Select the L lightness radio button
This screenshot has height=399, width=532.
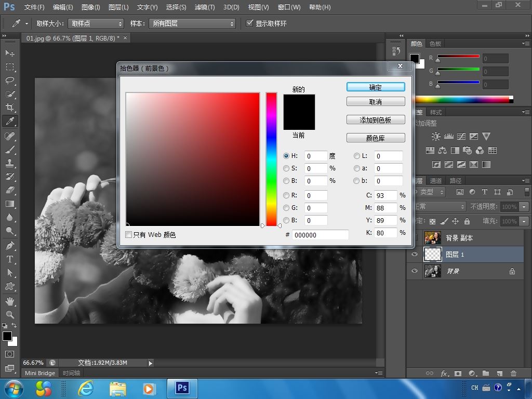coord(356,156)
